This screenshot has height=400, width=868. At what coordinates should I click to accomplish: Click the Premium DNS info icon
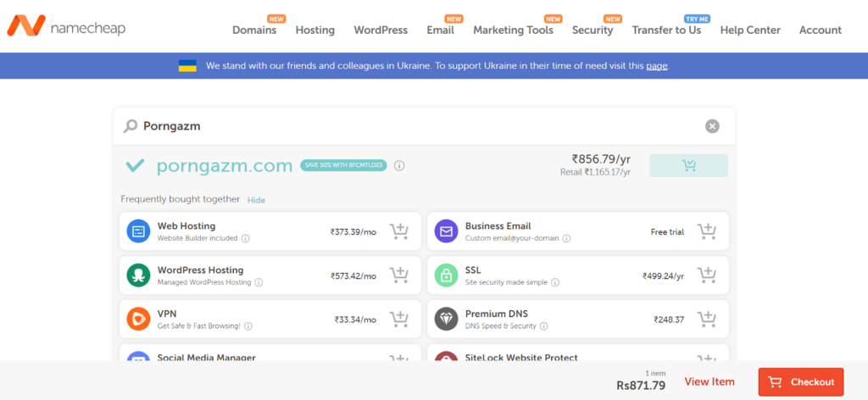(544, 326)
